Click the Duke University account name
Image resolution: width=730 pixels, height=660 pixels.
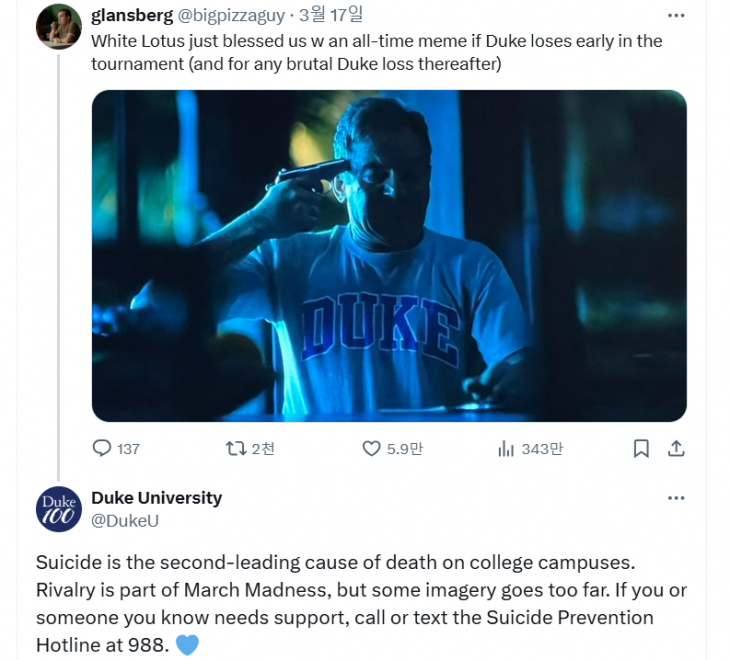click(x=156, y=498)
